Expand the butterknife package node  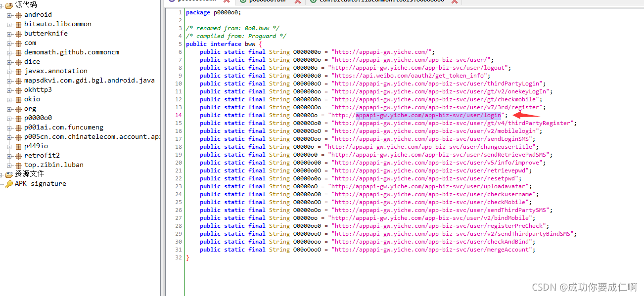(9, 34)
